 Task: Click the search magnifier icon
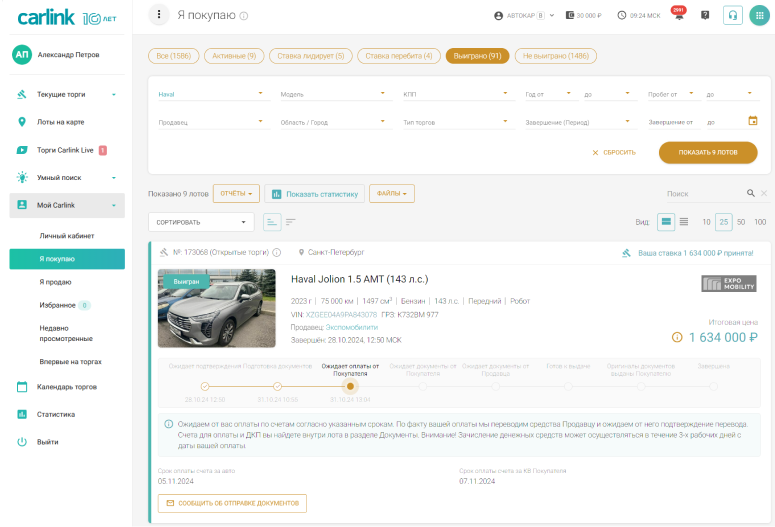[750, 193]
